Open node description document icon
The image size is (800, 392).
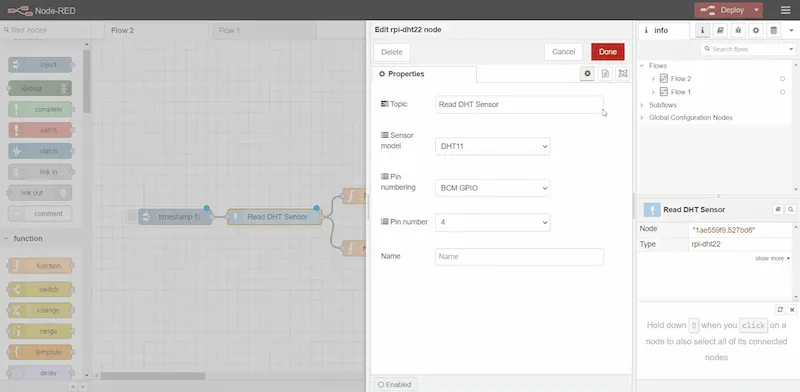pos(605,74)
